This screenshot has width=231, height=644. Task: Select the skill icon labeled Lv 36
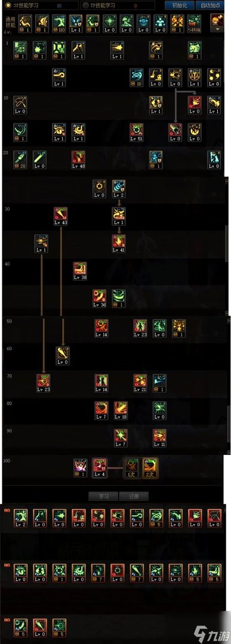click(99, 299)
